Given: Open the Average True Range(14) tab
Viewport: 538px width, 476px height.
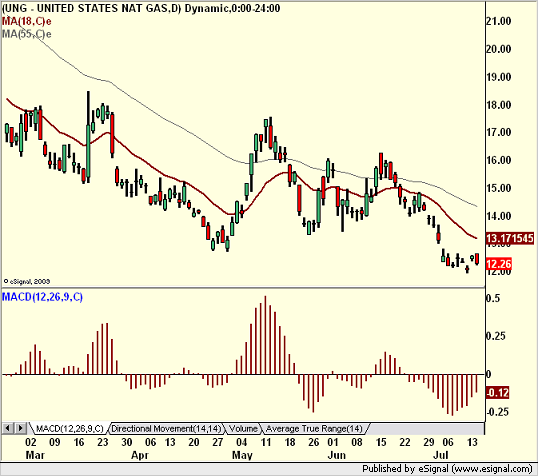Looking at the screenshot, I should point(314,429).
